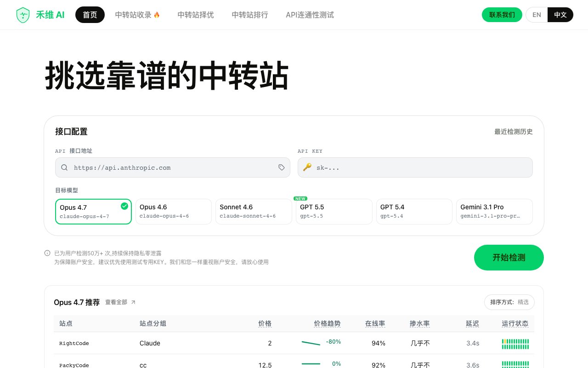Image resolution: width=588 pixels, height=368 pixels.
Task: Click the 3.4s latency value
Action: [473, 343]
